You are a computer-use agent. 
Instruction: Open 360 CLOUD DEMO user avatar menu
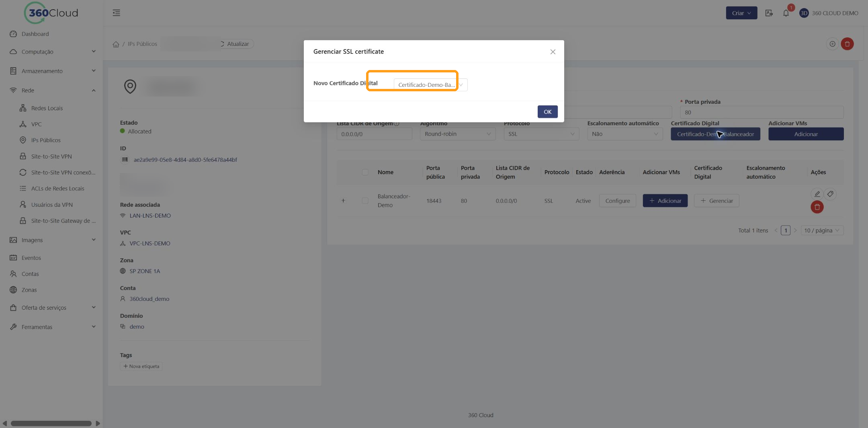pos(829,13)
